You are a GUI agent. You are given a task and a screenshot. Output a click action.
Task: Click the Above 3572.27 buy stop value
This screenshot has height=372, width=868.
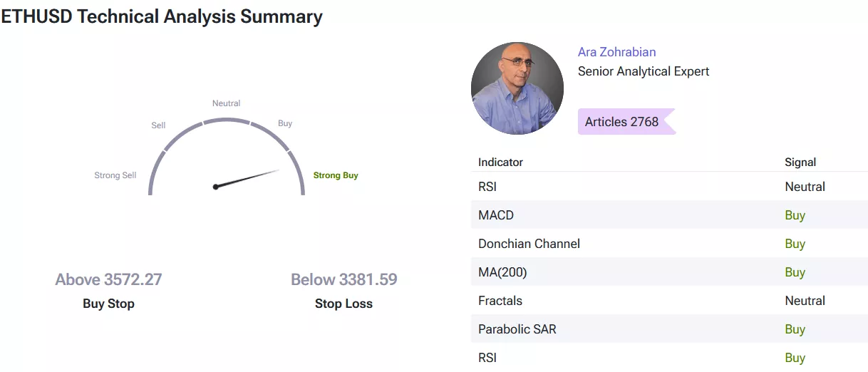point(108,279)
